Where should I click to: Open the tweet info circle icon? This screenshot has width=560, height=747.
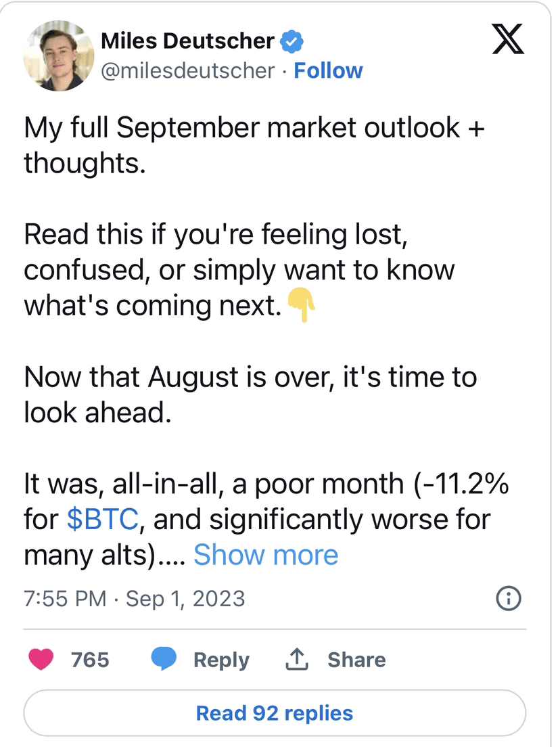[509, 598]
